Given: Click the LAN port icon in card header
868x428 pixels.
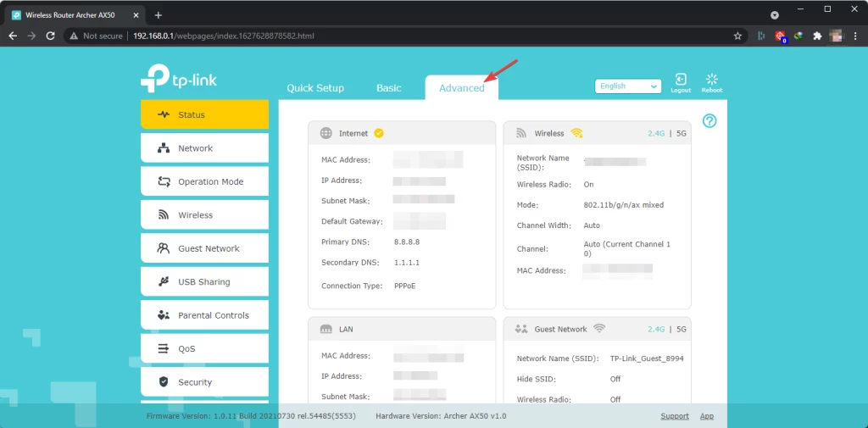Looking at the screenshot, I should pos(326,329).
